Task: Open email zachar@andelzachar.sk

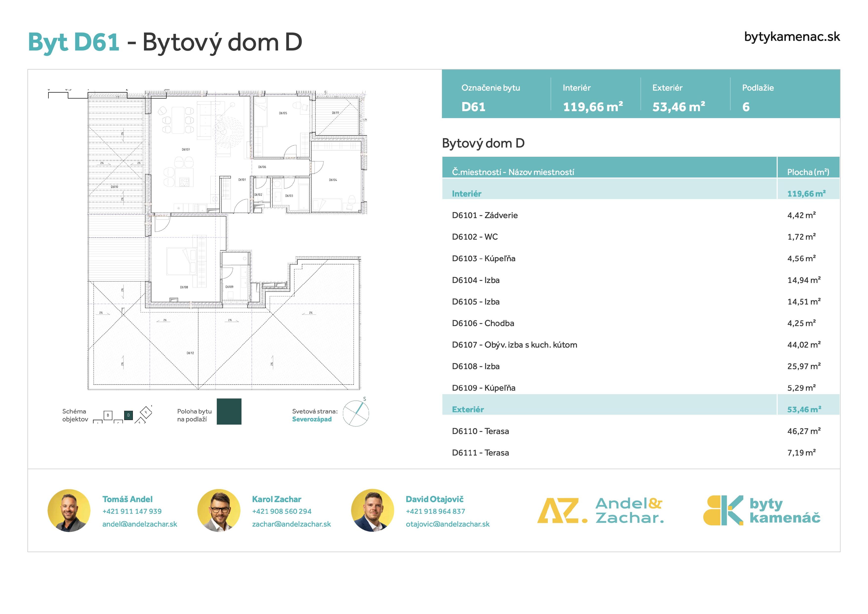Action: click(x=291, y=524)
